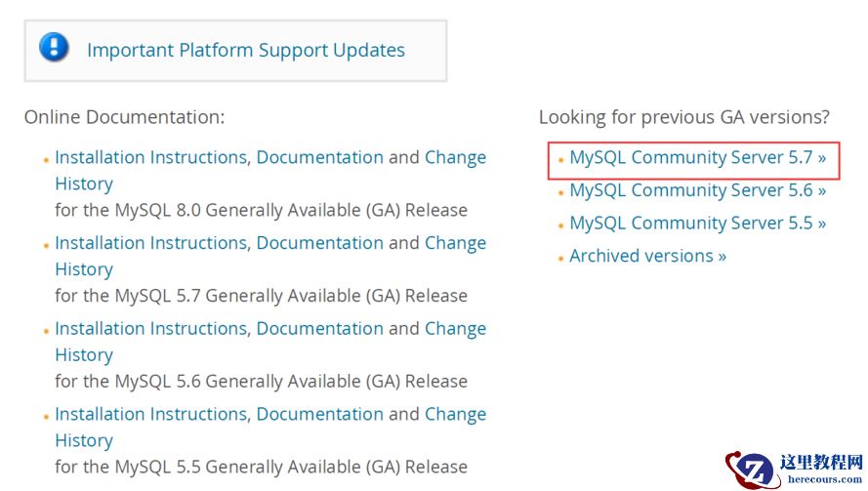
Task: Open Documentation link for MySQL 5.6
Action: tap(319, 329)
